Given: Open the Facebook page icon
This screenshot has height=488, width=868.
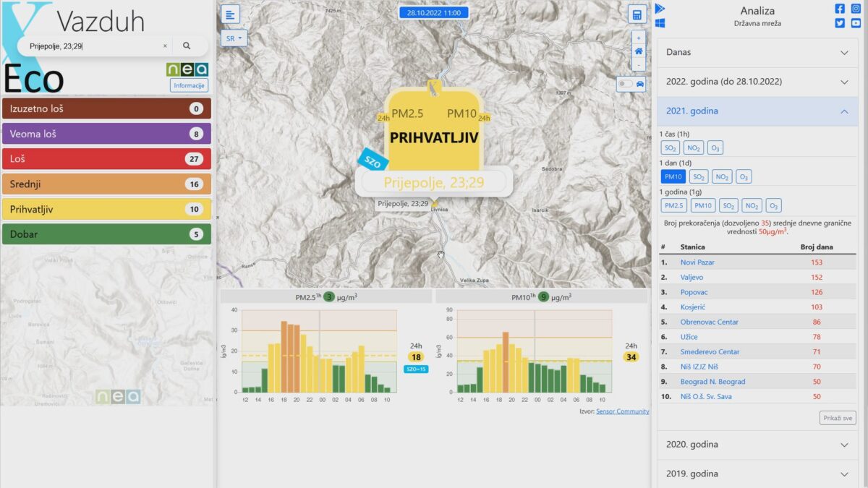Looking at the screenshot, I should click(840, 9).
